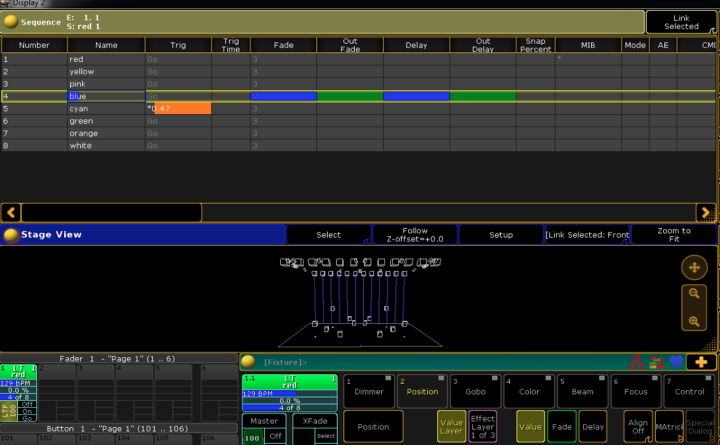Screen dimensions: 720x445
Task: Click Off on executor fader 1
Action: click(x=27, y=404)
